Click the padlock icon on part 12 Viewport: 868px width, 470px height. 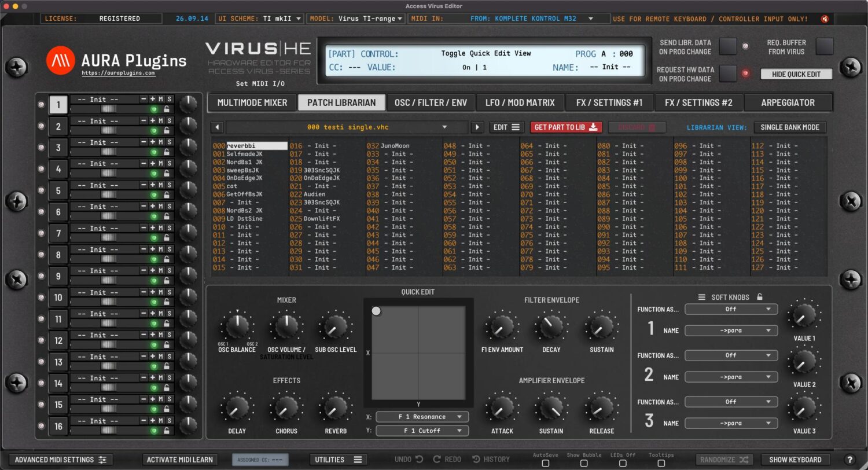(x=167, y=344)
